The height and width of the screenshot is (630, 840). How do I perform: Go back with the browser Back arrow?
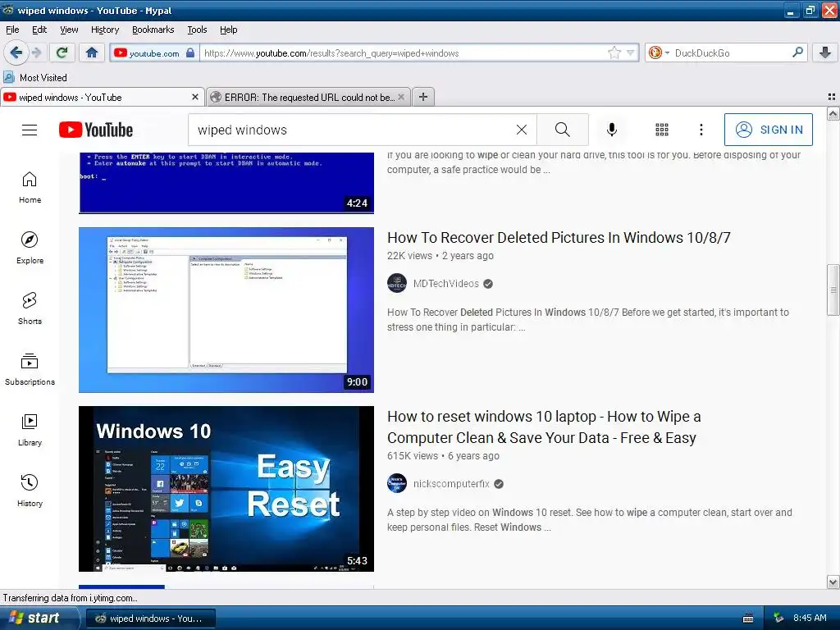[x=16, y=52]
